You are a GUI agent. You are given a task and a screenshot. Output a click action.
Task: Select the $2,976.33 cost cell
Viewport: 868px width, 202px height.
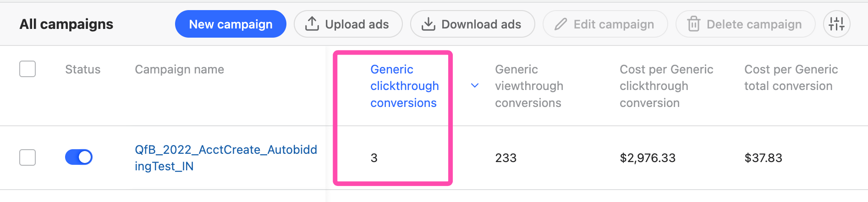[648, 158]
